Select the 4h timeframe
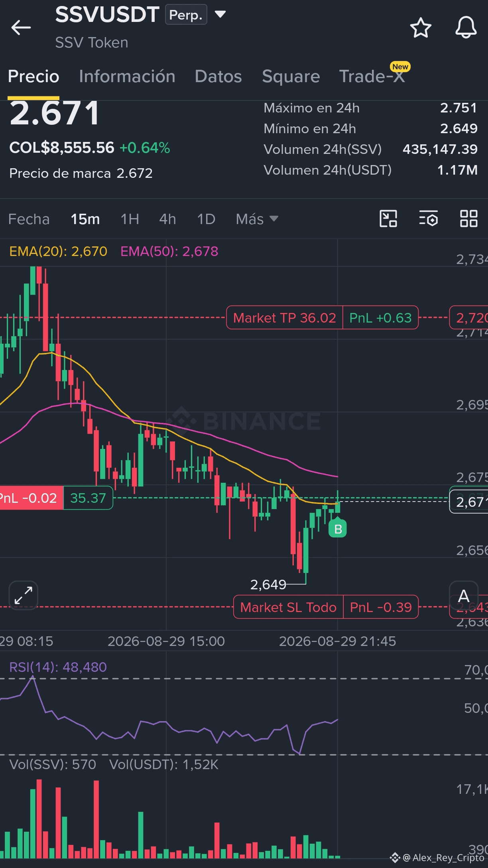The image size is (488, 868). [x=167, y=219]
